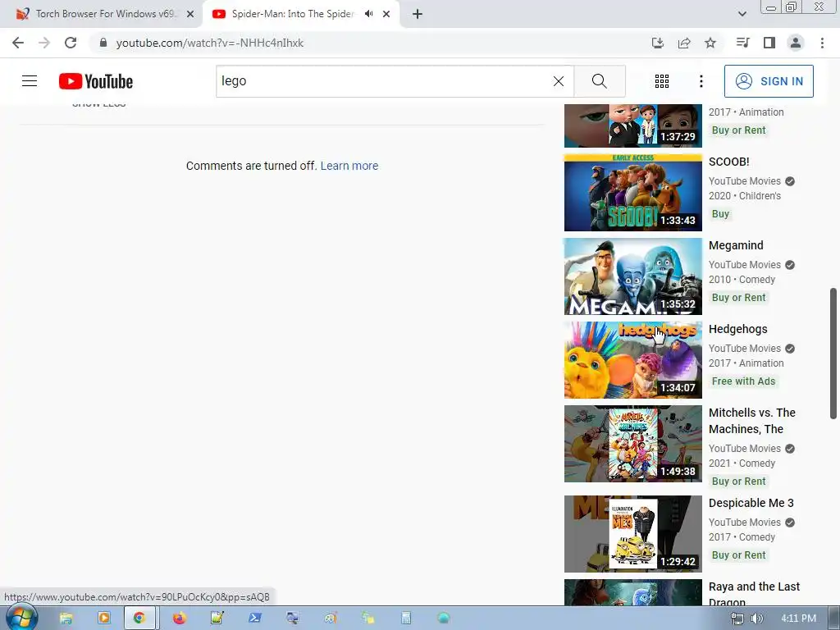840x630 pixels.
Task: Click the Mitchells vs. The Machines, The title
Action: (x=751, y=421)
